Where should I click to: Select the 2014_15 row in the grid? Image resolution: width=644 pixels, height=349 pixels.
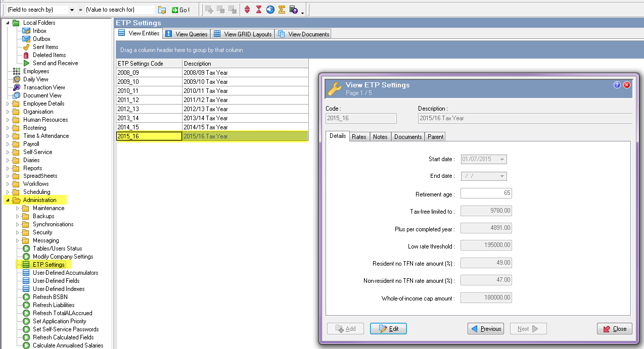[x=149, y=127]
